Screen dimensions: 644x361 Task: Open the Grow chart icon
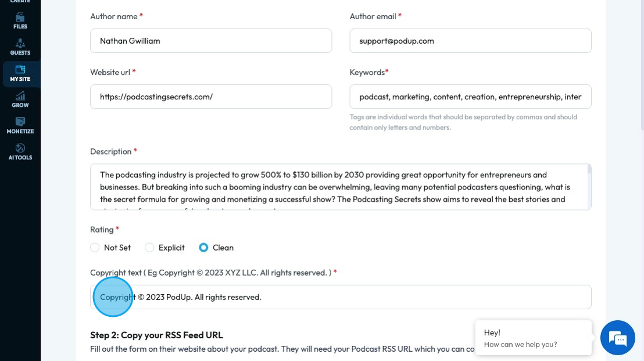20,96
